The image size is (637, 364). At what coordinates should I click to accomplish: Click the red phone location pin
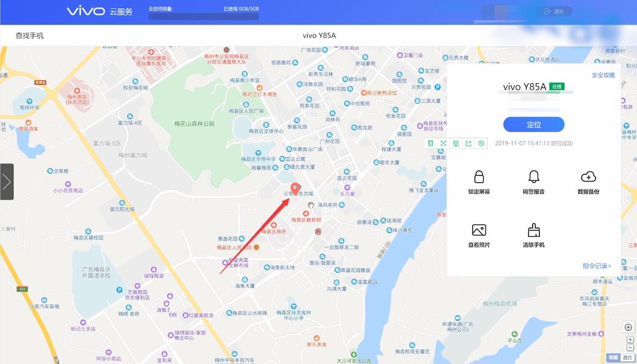pos(295,189)
